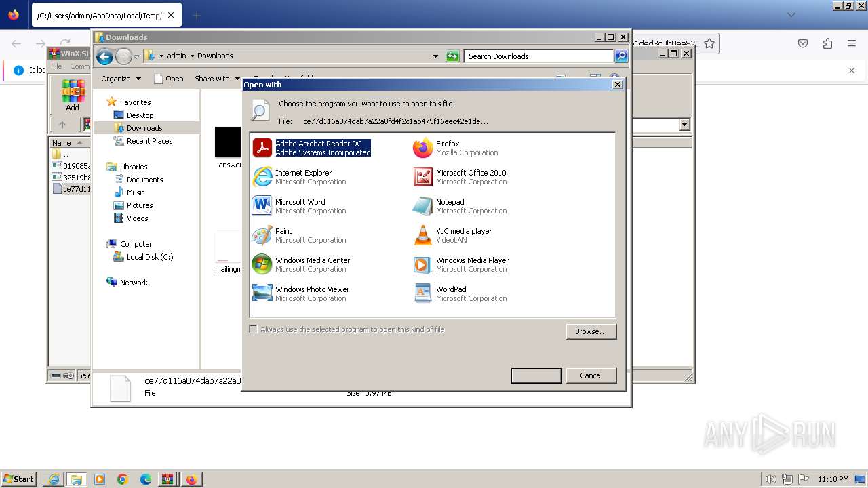Click the Explorer address refresh icon
Image resolution: width=868 pixels, height=488 pixels.
[452, 56]
